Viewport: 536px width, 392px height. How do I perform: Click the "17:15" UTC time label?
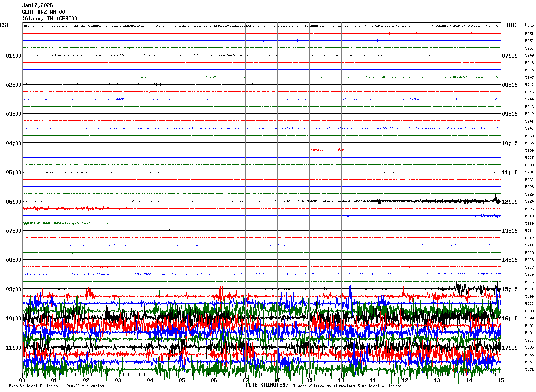pos(510,348)
